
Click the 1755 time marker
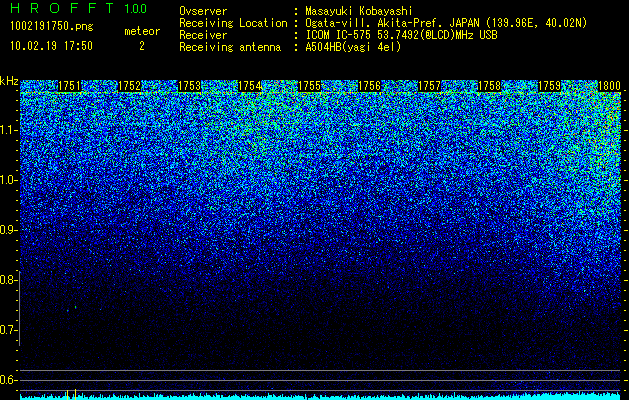coord(310,86)
